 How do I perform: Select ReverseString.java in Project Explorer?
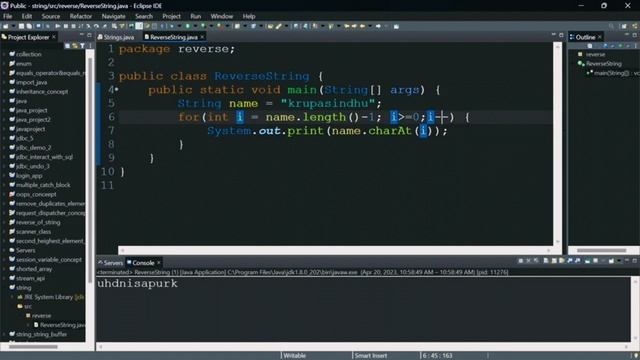click(x=62, y=325)
